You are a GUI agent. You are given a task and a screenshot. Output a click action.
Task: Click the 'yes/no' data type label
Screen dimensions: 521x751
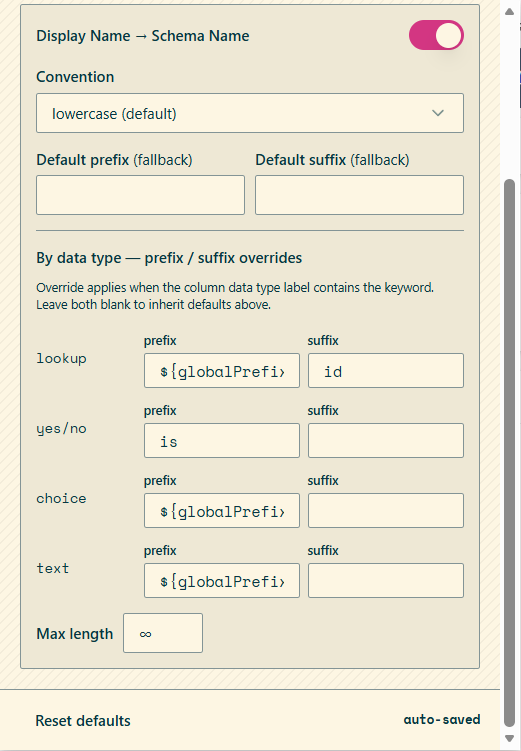[61, 428]
